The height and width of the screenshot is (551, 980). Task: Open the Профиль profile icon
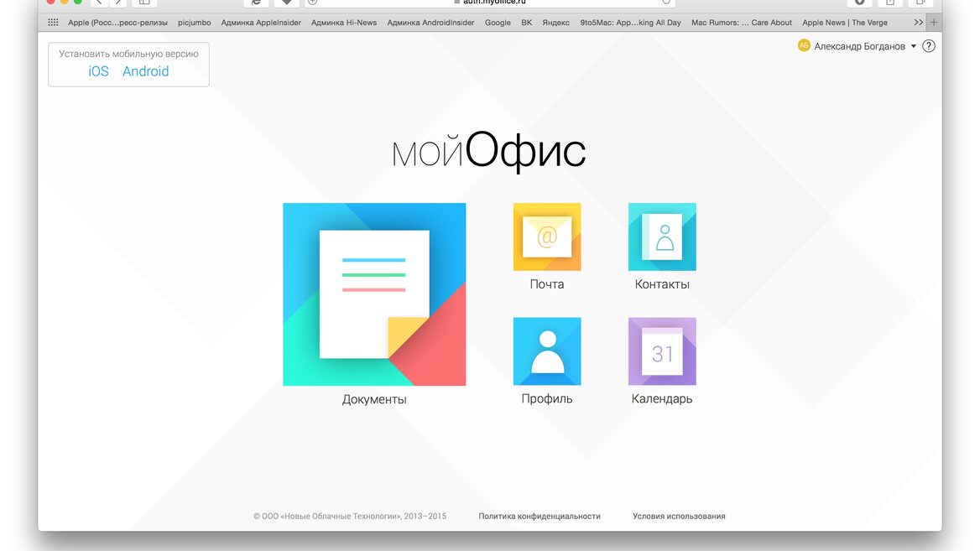click(547, 351)
